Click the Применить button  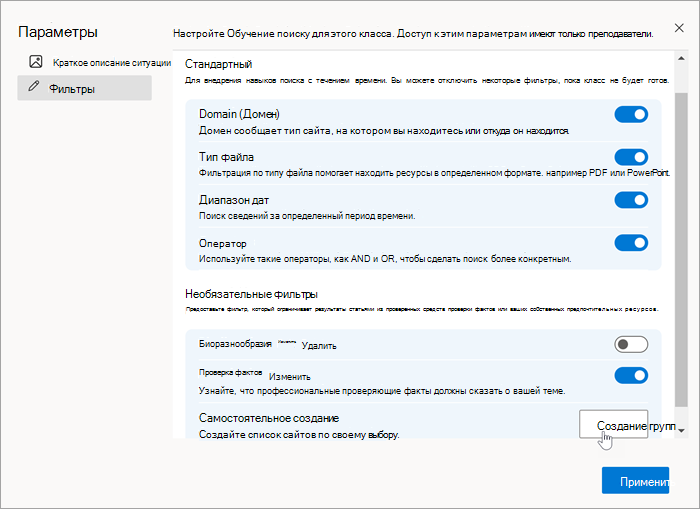point(635,480)
